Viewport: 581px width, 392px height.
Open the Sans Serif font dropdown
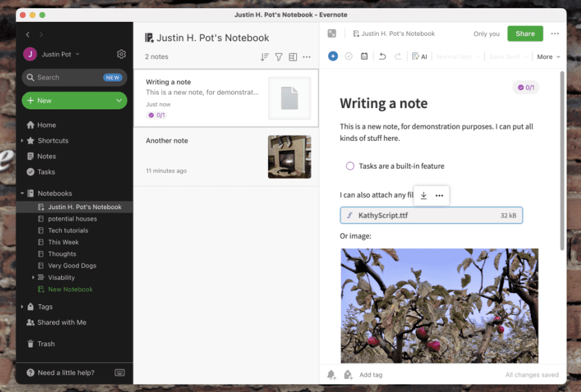click(508, 56)
